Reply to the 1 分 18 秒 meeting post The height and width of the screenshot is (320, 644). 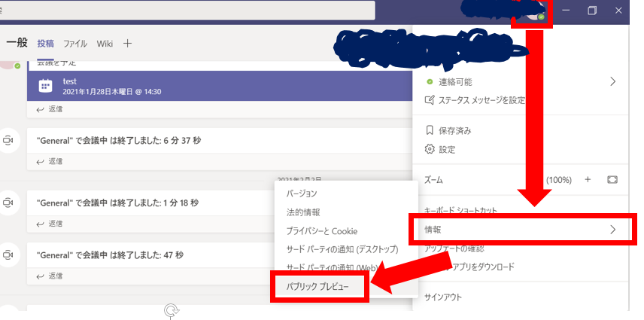[x=50, y=224]
